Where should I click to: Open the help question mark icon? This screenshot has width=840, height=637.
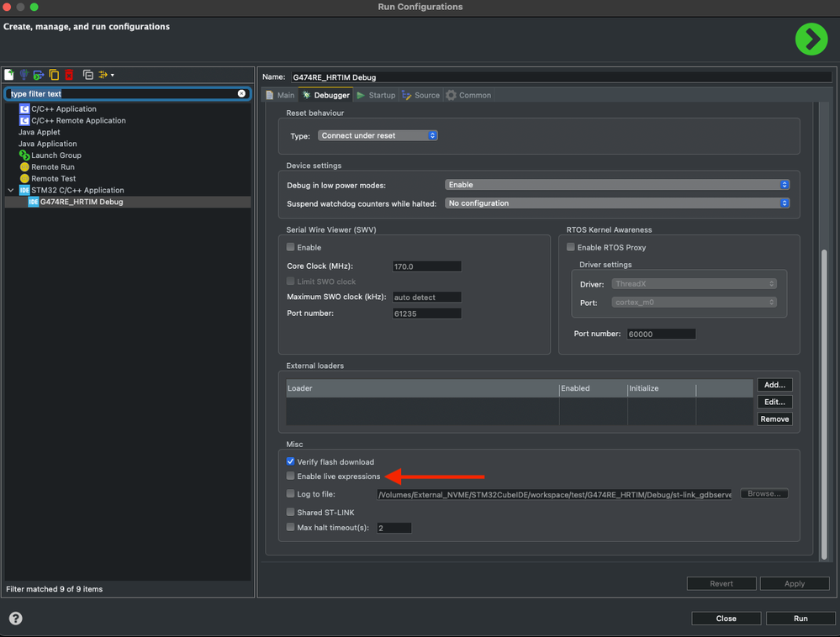pyautogui.click(x=15, y=619)
